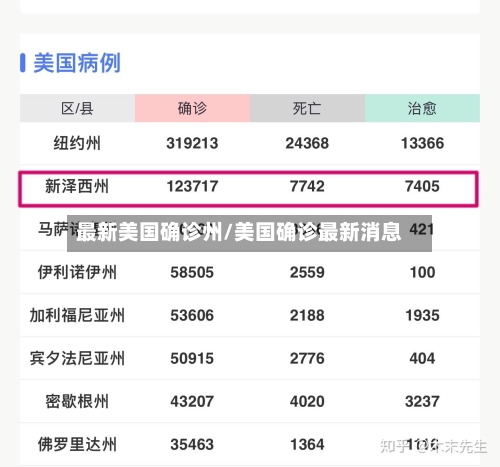Click death value 2559

(x=307, y=272)
